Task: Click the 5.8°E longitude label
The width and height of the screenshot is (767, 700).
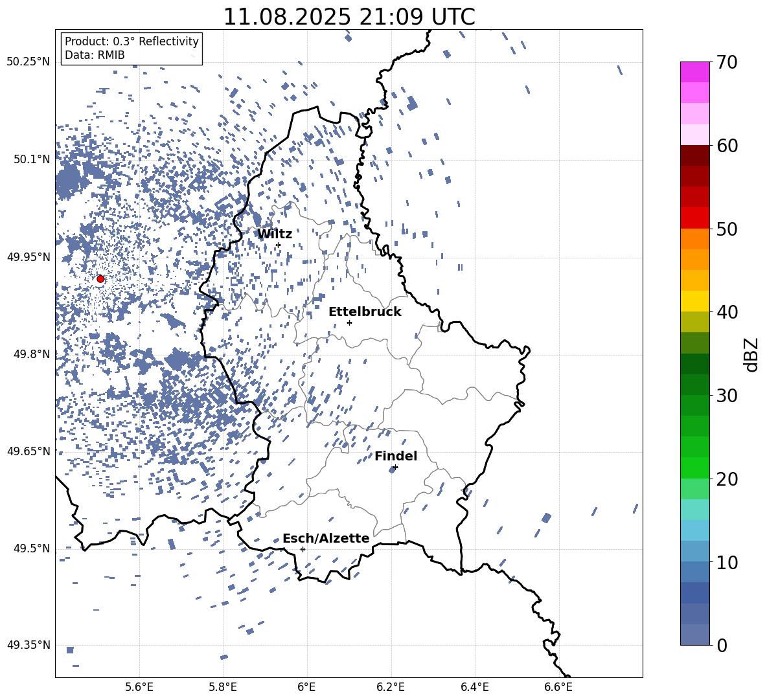Action: tap(223, 688)
